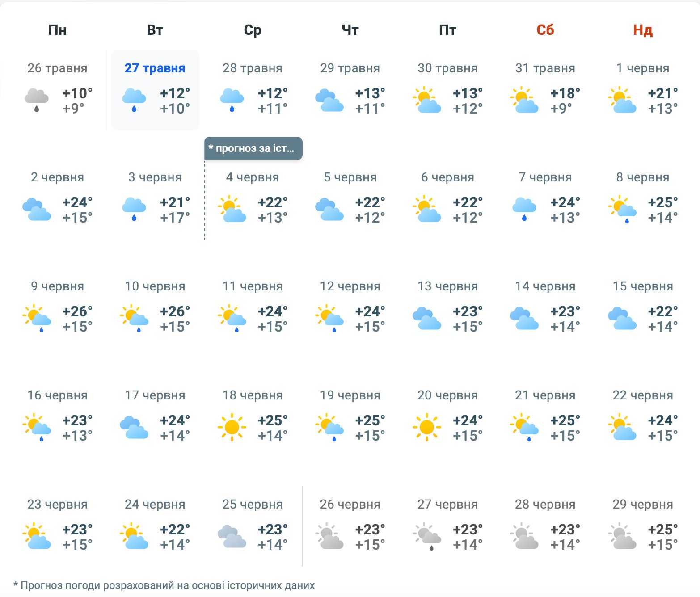700x597 pixels.
Task: Click the rain cloud icon for 26 травня
Action: pyautogui.click(x=37, y=100)
